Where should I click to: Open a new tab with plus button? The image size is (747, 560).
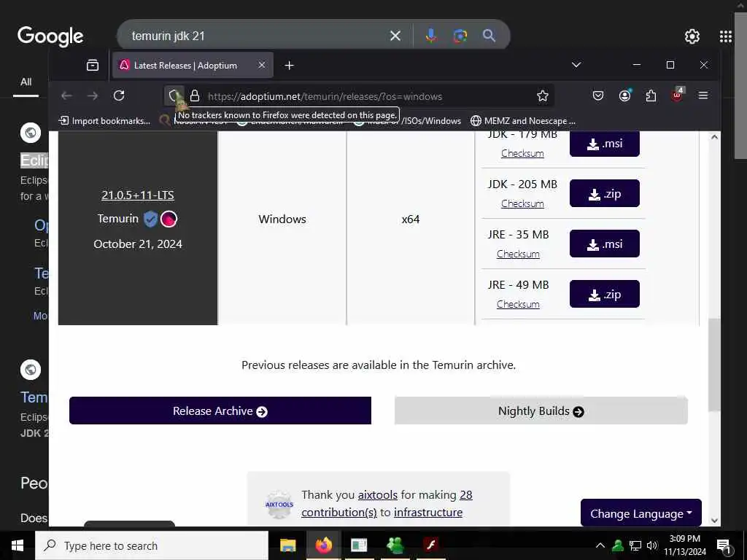(289, 65)
